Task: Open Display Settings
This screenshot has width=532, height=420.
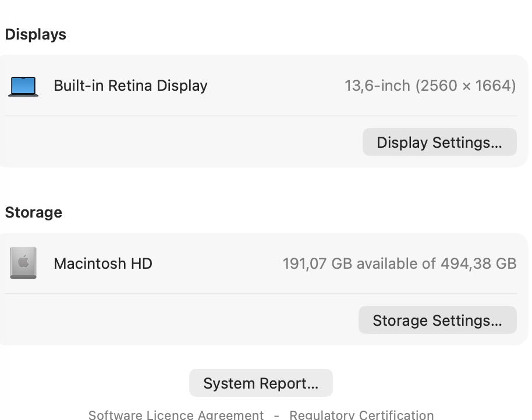Action: click(x=439, y=143)
